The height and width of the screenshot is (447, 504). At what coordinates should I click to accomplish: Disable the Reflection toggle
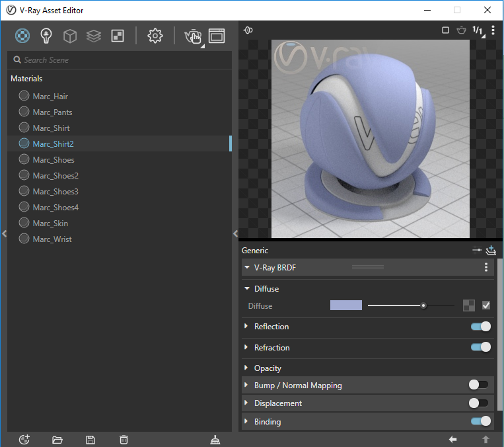click(481, 327)
